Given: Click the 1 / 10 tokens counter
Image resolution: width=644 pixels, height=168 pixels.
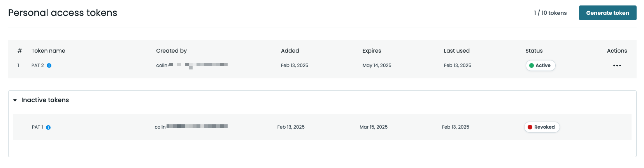Looking at the screenshot, I should 550,13.
